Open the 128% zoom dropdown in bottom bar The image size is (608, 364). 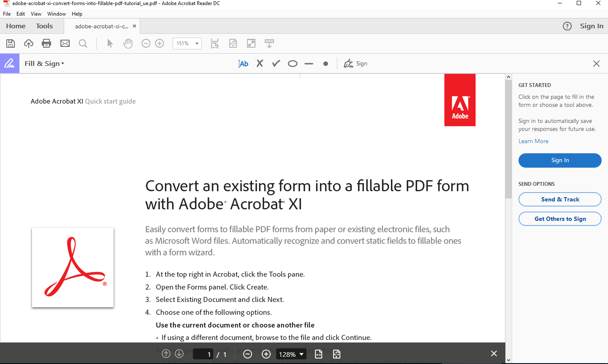291,354
